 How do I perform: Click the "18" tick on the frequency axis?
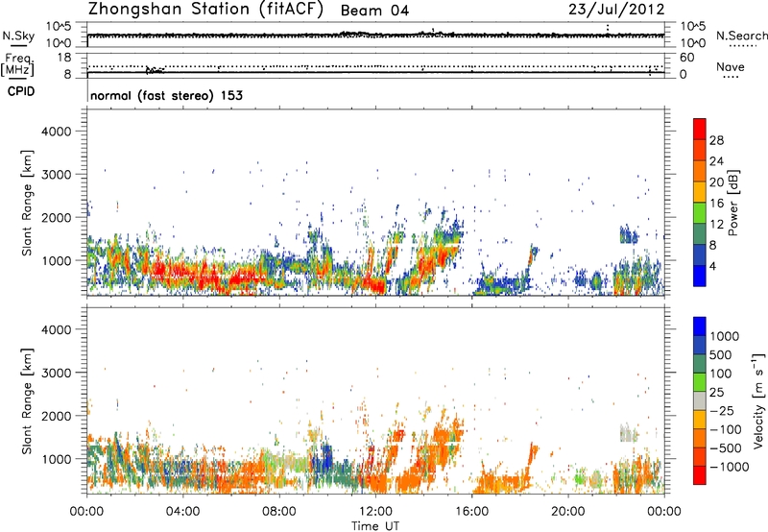[x=64, y=58]
